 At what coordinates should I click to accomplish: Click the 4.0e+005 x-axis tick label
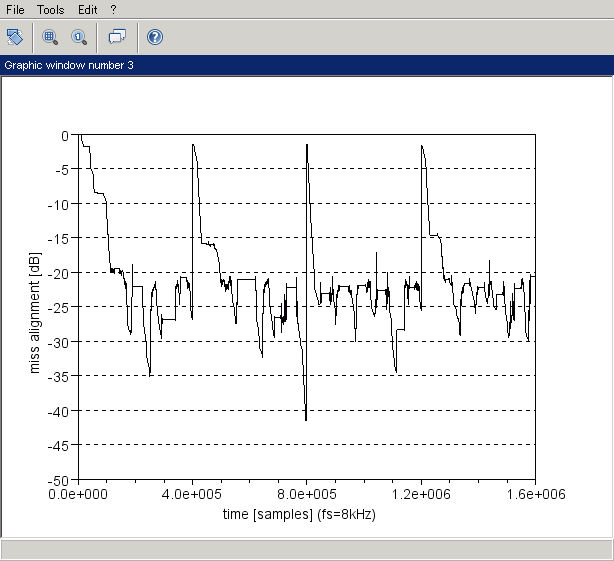click(x=192, y=494)
